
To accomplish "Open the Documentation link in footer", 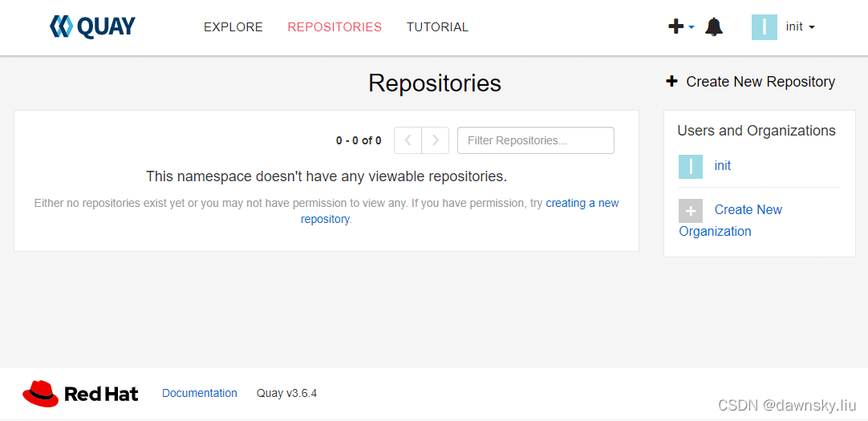I will [x=199, y=394].
